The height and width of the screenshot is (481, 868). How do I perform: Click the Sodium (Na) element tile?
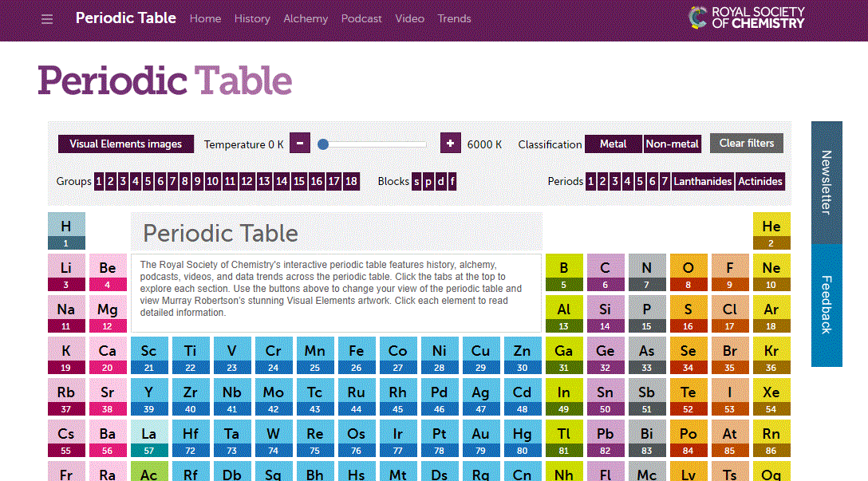(66, 313)
